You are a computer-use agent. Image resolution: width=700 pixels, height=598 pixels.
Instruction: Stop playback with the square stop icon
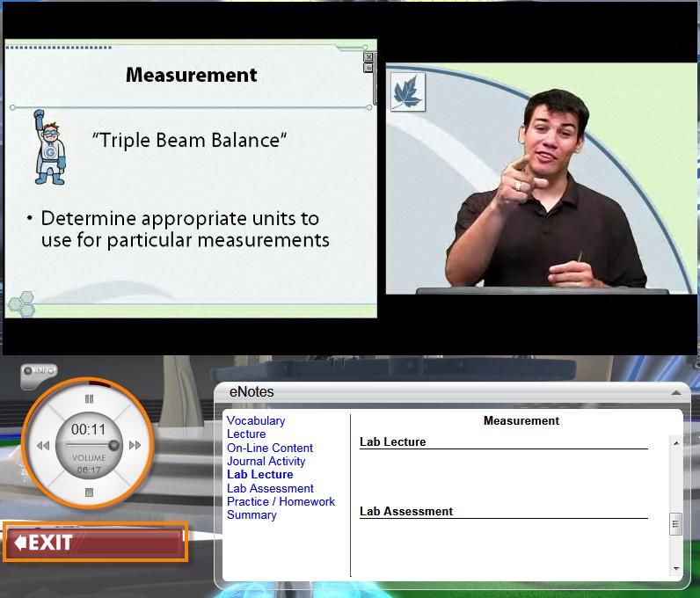[90, 492]
